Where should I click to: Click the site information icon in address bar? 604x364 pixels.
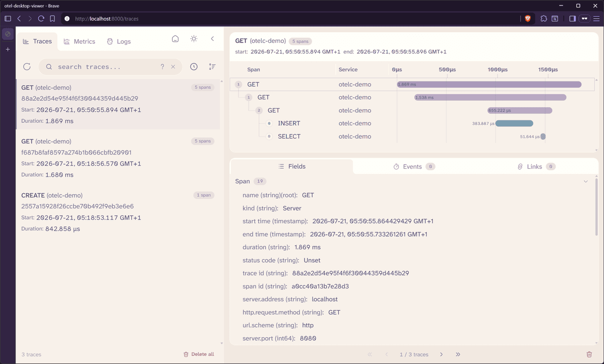(x=67, y=19)
